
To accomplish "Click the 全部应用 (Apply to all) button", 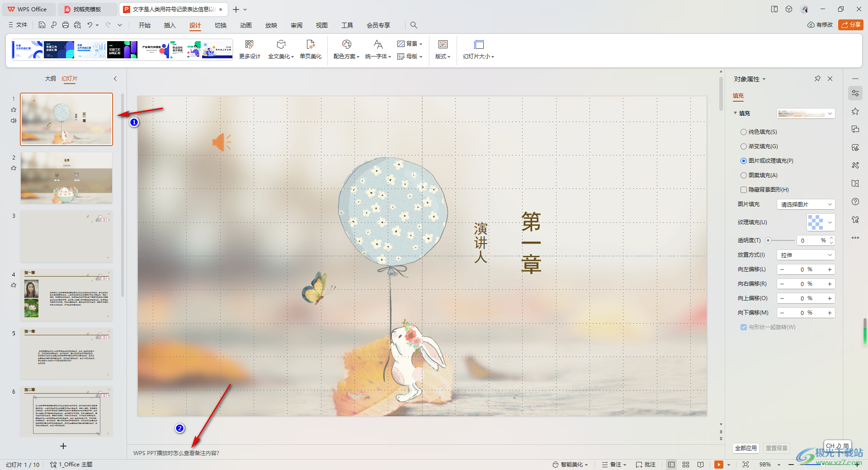I will click(x=746, y=448).
